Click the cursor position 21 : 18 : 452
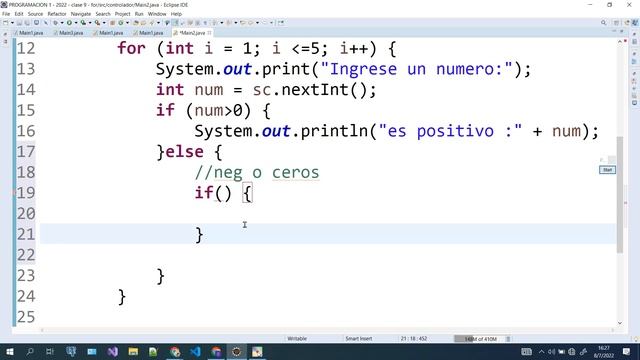 [x=413, y=339]
